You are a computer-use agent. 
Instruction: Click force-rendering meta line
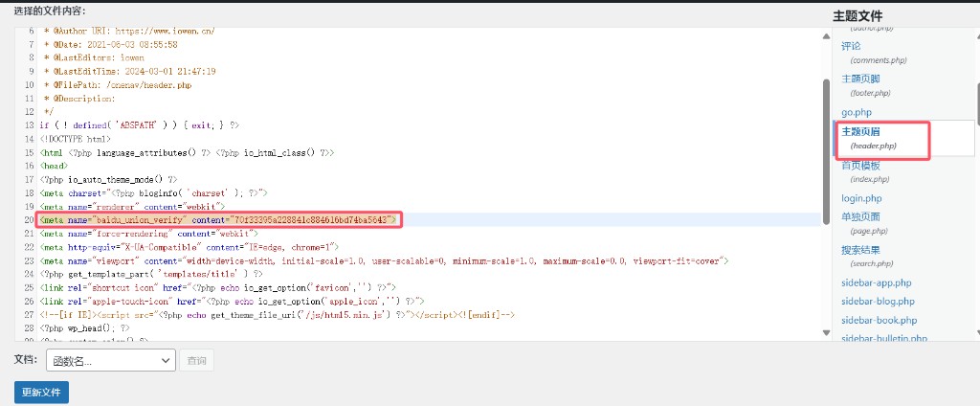point(148,234)
